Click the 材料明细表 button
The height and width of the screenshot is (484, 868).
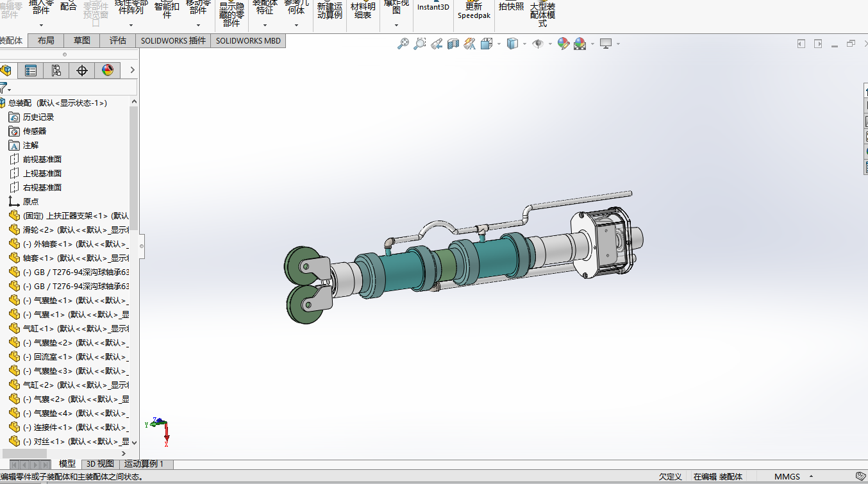[363, 11]
